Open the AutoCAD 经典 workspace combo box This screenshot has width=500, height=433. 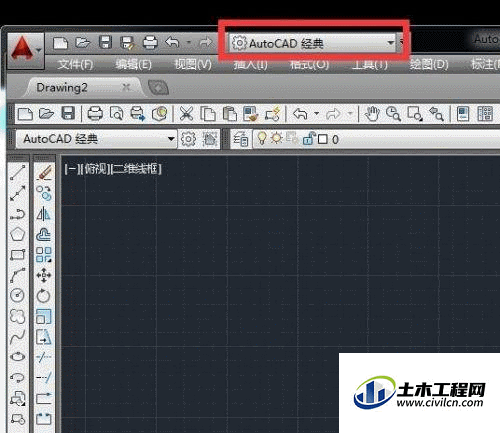[96, 139]
